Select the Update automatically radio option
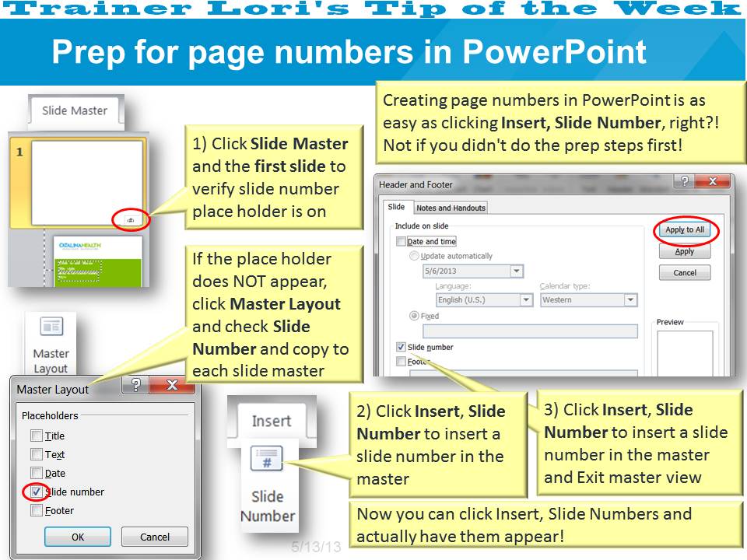This screenshot has height=560, width=747. (x=414, y=256)
